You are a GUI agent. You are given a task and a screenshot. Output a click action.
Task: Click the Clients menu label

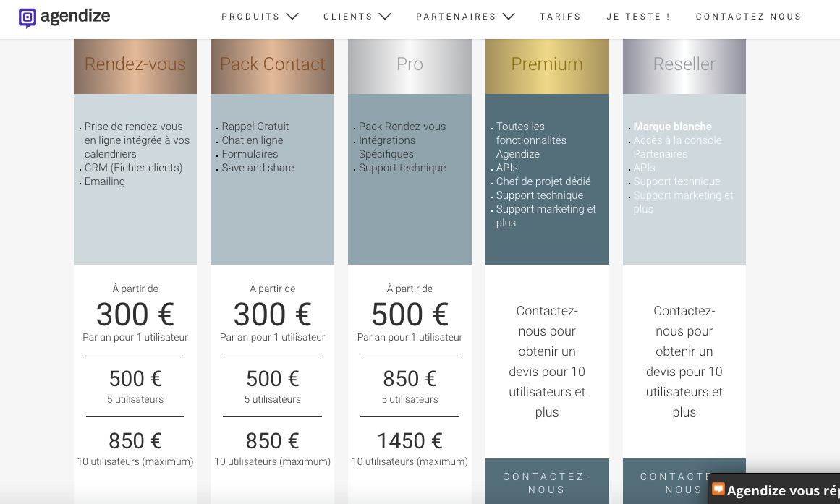[x=347, y=17]
